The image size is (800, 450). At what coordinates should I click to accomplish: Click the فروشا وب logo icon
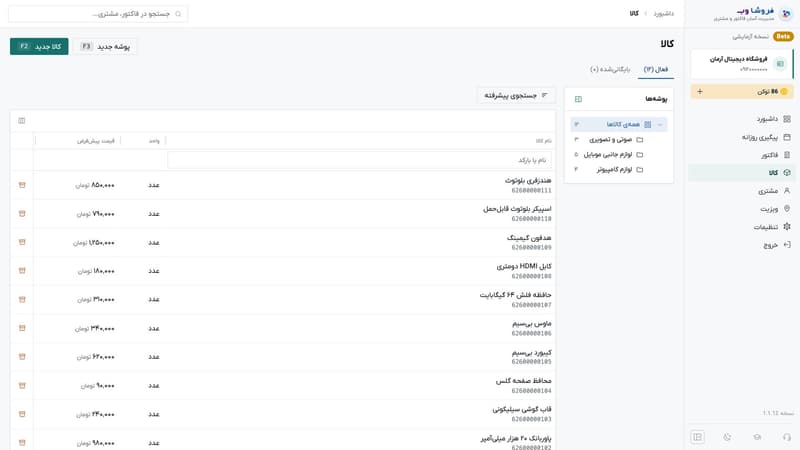coord(786,14)
